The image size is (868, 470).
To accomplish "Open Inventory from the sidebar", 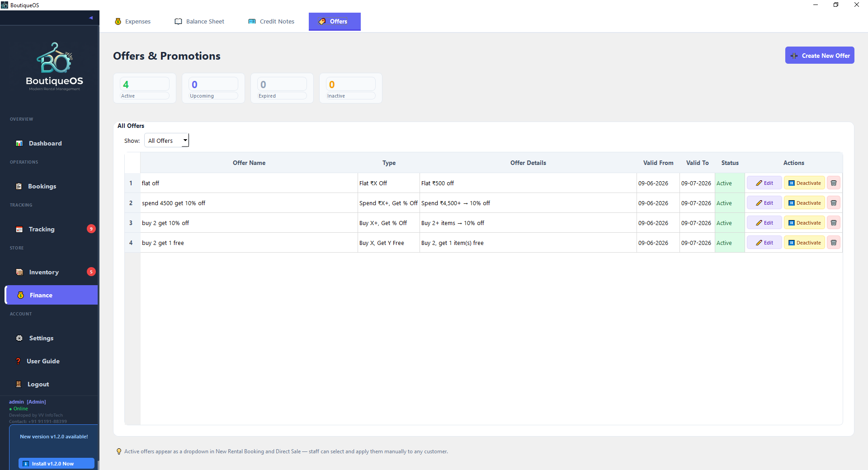I will pos(51,272).
